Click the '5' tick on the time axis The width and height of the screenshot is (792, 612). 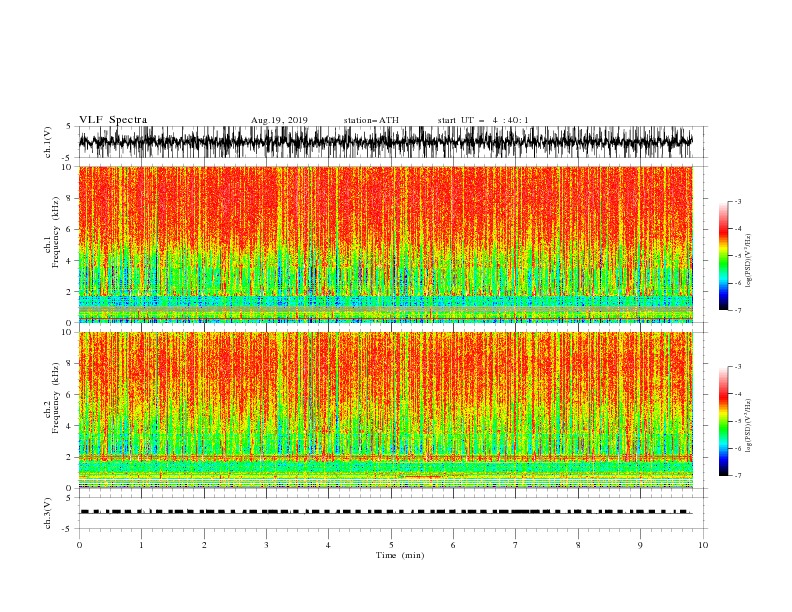tap(391, 545)
